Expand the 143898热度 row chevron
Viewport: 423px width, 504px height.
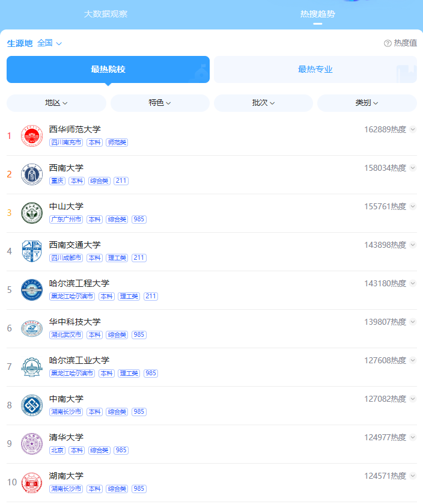pos(413,245)
